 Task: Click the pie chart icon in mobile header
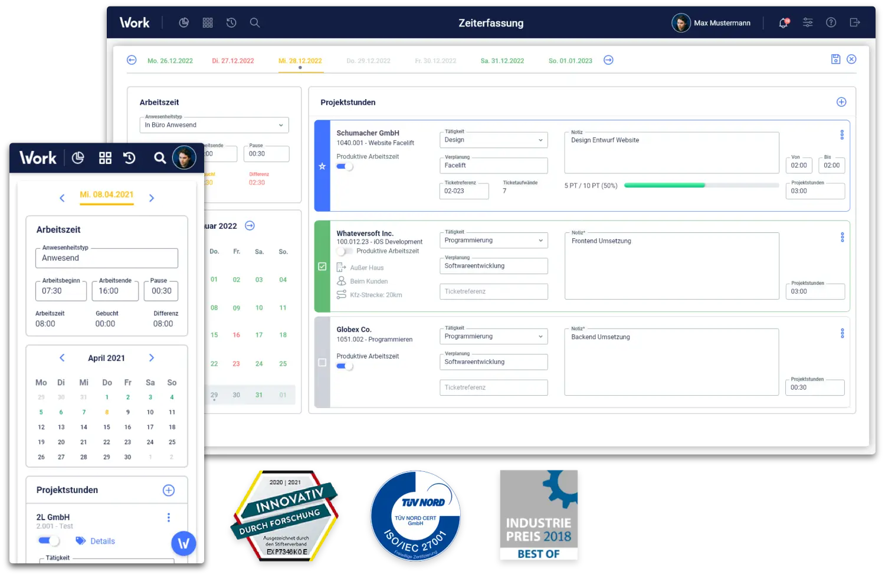pyautogui.click(x=78, y=158)
